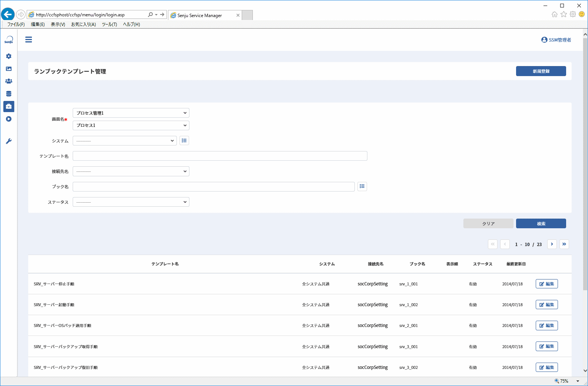Open the ステータス dropdown

point(131,202)
